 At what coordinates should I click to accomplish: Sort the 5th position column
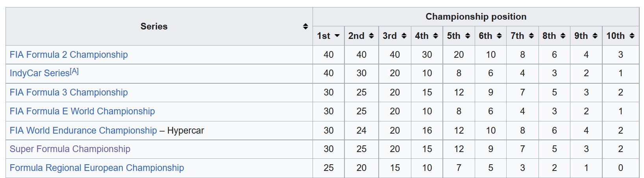(468, 36)
